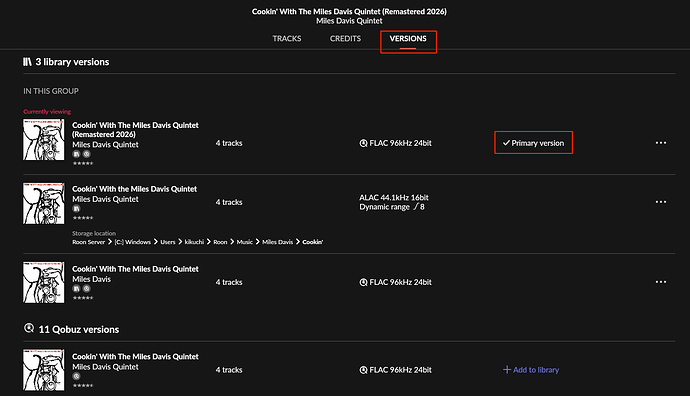Screen dimensions: 690x396
Task: Click library badge under Miles Davis artist version
Action: tap(77, 289)
